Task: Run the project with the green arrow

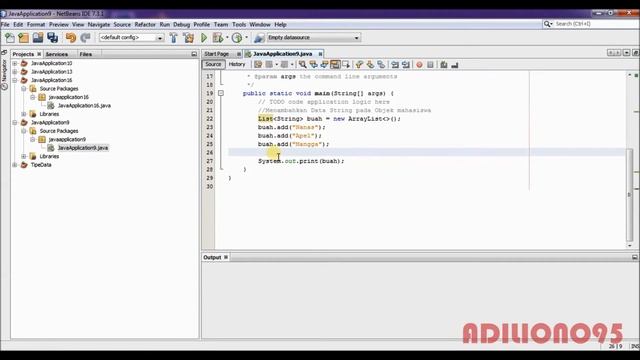Action: (x=204, y=38)
